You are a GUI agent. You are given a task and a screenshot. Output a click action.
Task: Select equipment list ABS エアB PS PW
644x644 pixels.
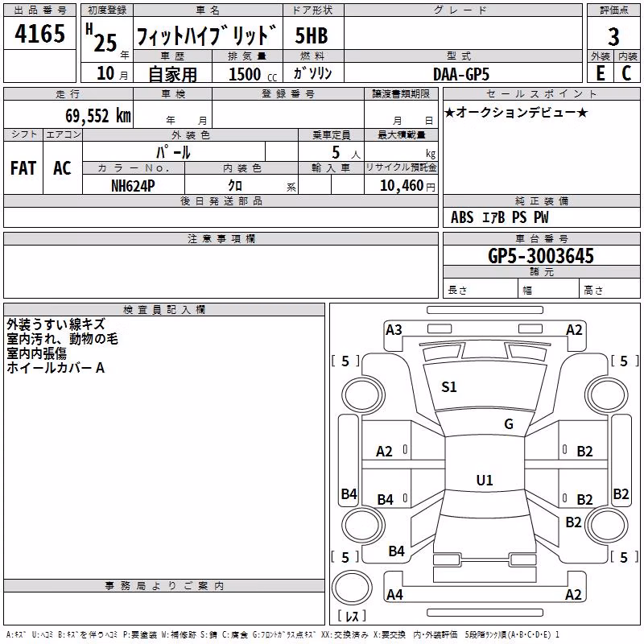499,217
